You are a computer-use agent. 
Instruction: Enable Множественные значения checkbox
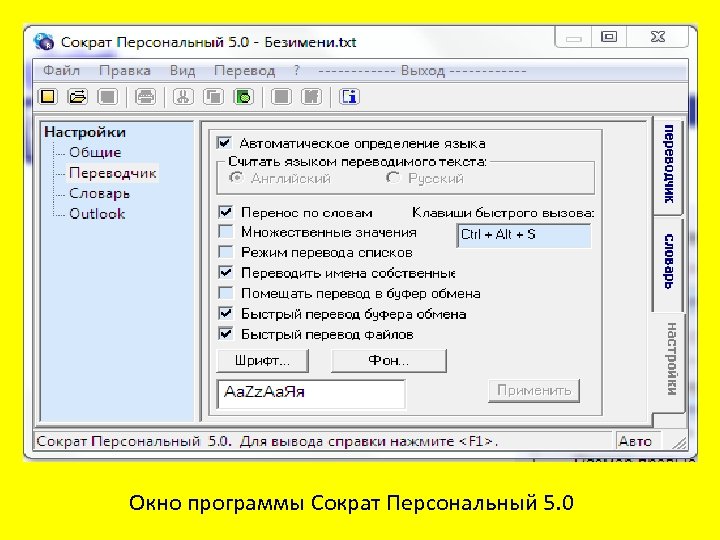point(225,231)
